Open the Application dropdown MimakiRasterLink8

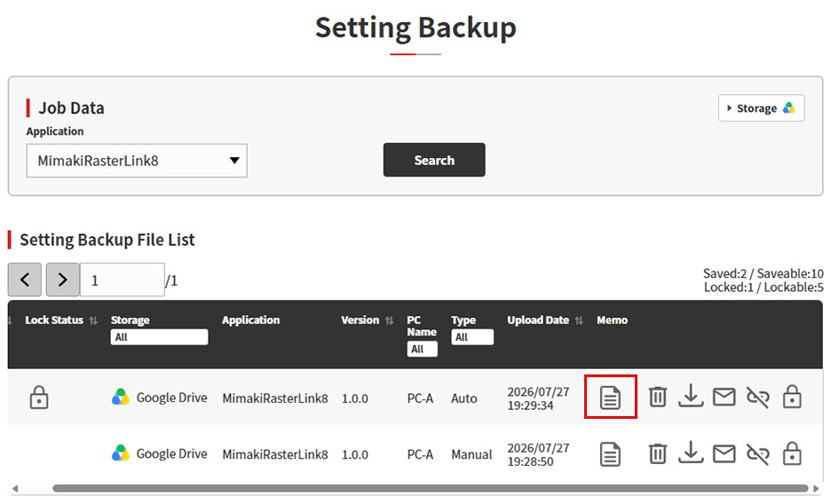[x=137, y=161]
